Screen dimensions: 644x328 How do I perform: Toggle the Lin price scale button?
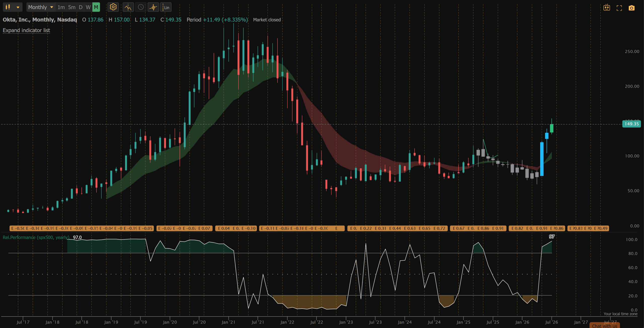click(x=166, y=7)
